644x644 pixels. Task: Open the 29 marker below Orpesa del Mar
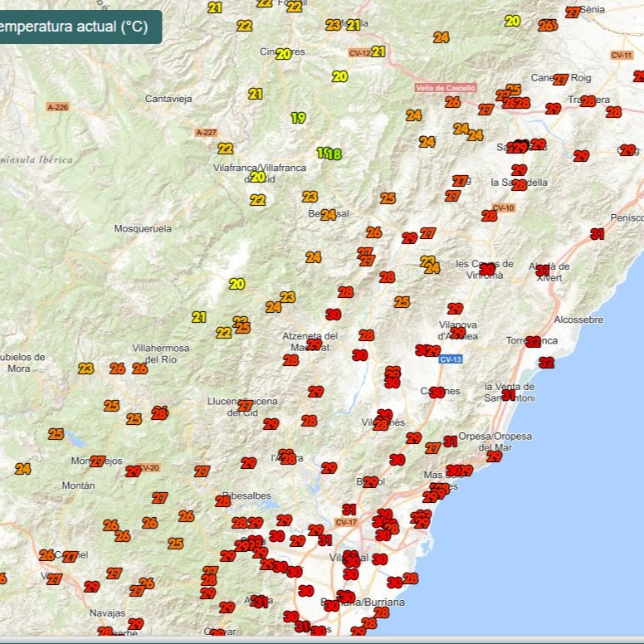[x=494, y=456]
